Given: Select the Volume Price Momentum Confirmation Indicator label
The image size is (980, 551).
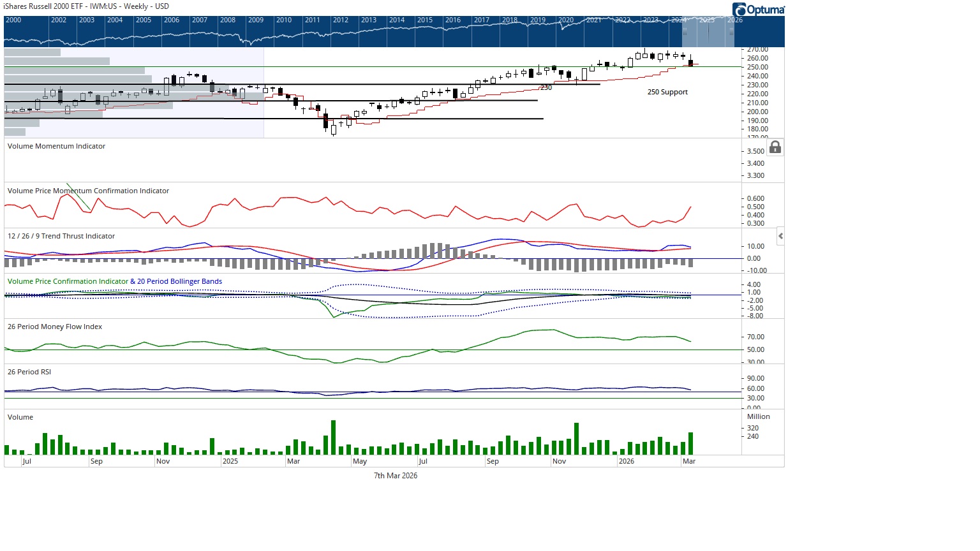Looking at the screenshot, I should [x=88, y=191].
